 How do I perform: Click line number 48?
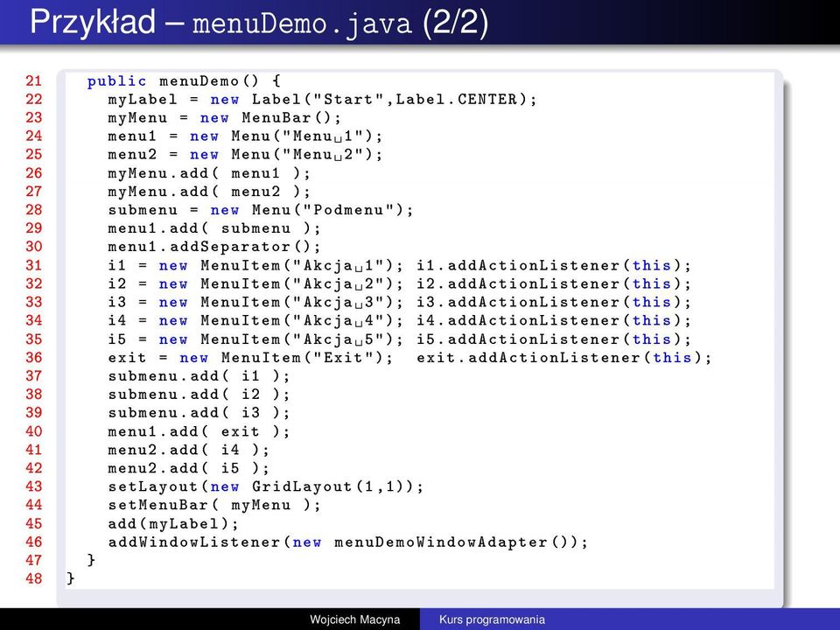point(34,578)
